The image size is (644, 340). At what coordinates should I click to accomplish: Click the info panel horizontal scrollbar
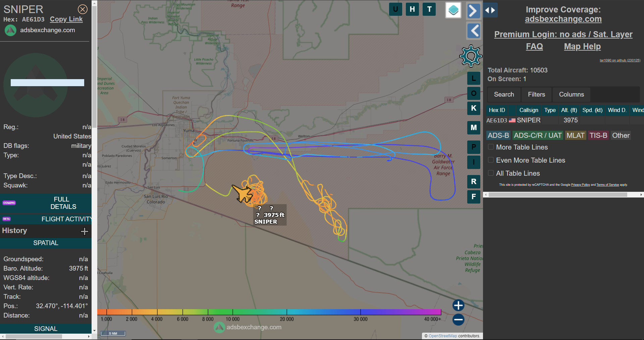pyautogui.click(x=34, y=336)
